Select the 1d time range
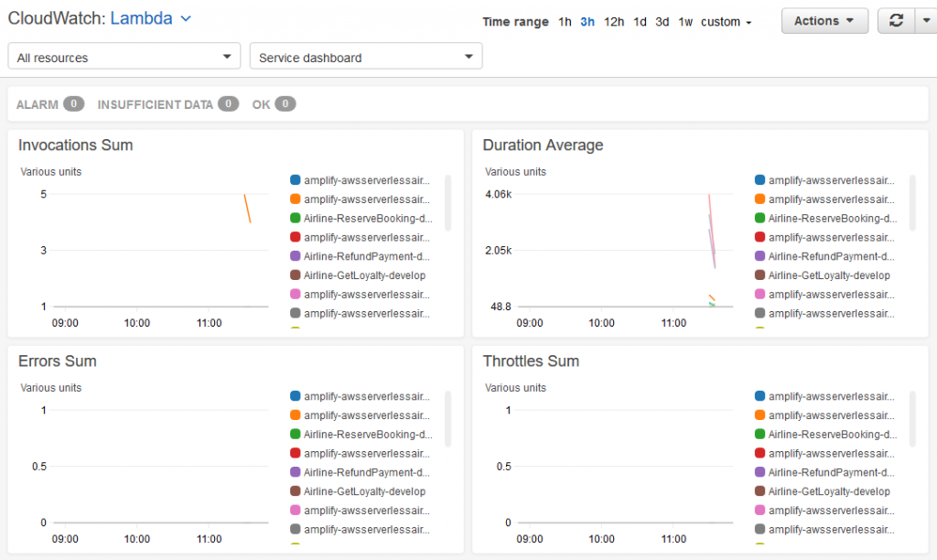 [640, 21]
